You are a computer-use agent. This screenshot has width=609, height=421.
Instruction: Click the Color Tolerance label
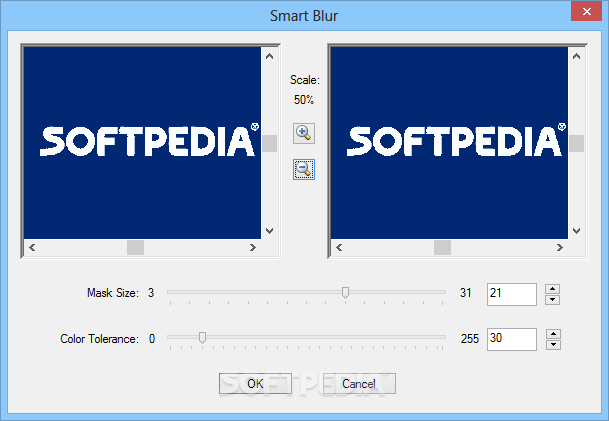click(x=99, y=339)
